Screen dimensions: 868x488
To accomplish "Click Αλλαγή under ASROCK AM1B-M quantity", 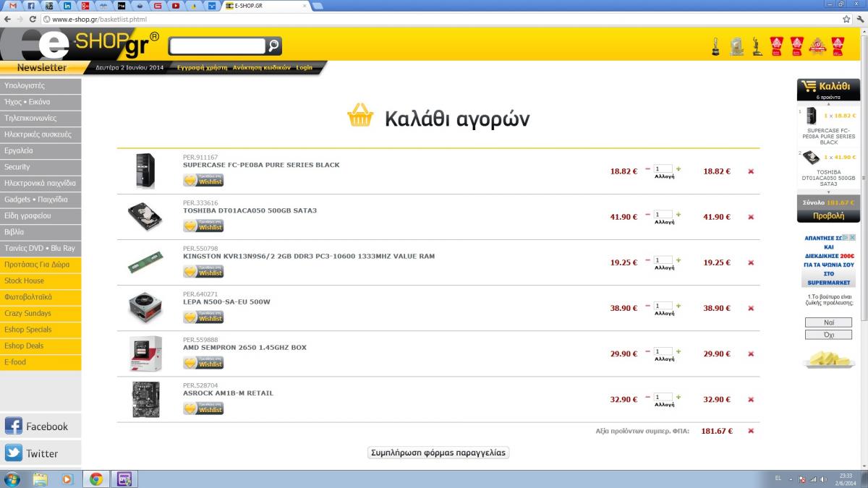I will pos(664,404).
